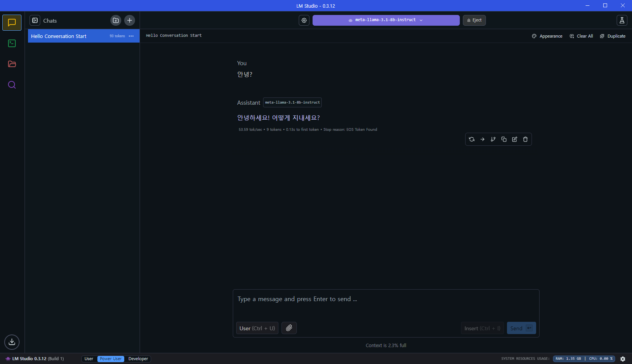Branch the conversation from this message
Screen dimensions: 632x364
493,139
